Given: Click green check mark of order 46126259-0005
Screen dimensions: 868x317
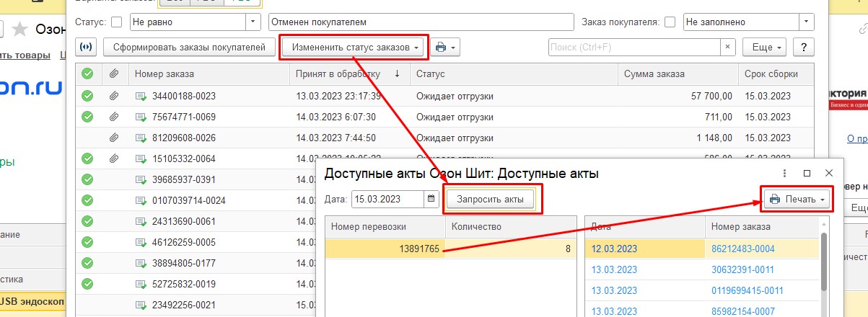Looking at the screenshot, I should [87, 242].
